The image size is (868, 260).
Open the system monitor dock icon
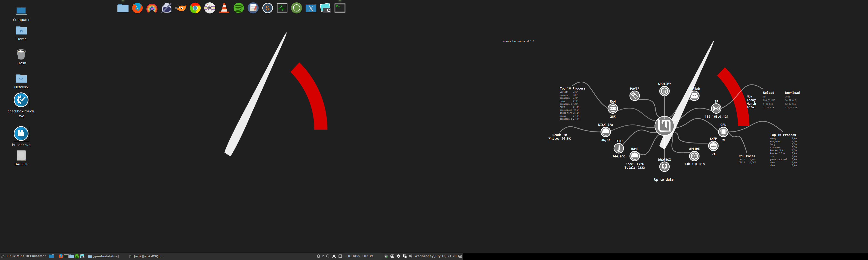coord(282,8)
